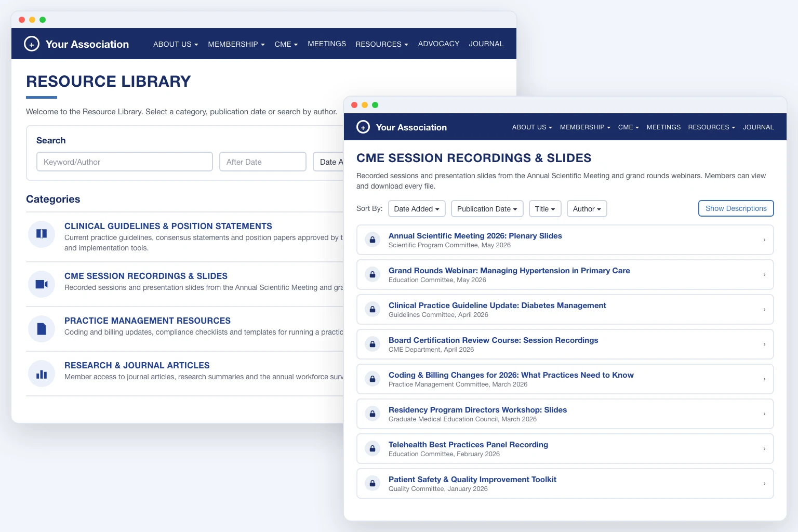Open the Publication Date sort dropdown
The width and height of the screenshot is (798, 532).
[487, 209]
